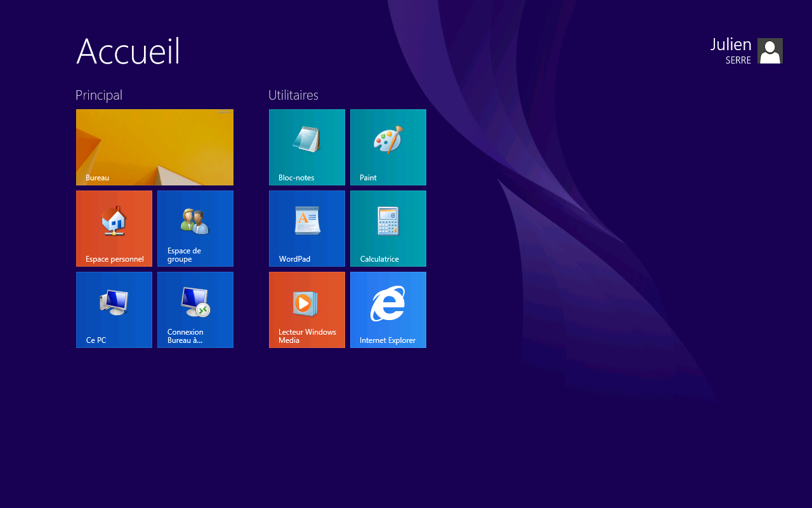Open the WordPad tile
Screen dimensions: 812x508
307,229
